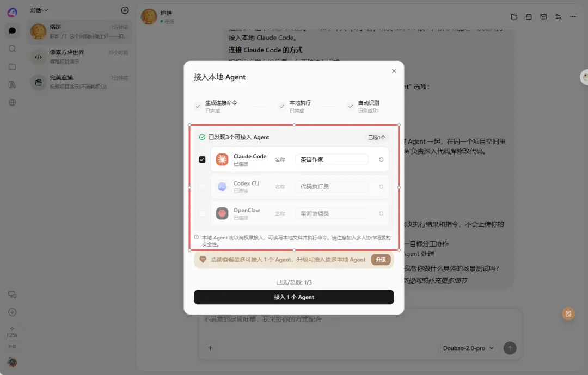
Task: Open the devices icon in left sidebar
Action: (12, 294)
